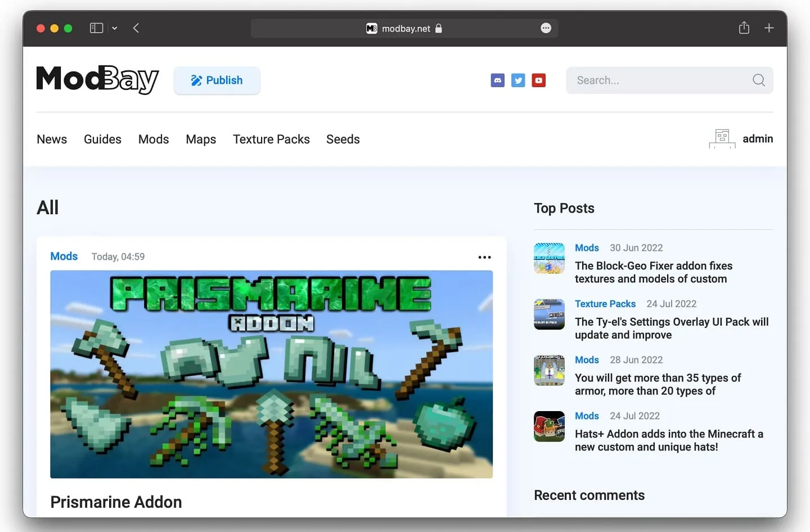Open the admin profile link
Screen dimensions: 810x532
tap(758, 138)
